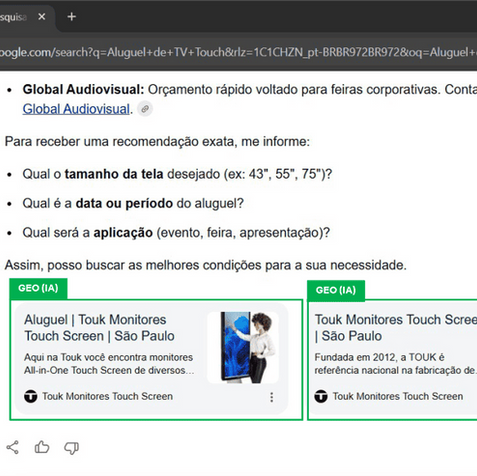Click 'Touk Monitores Touch Screen' source on second card

398,396
